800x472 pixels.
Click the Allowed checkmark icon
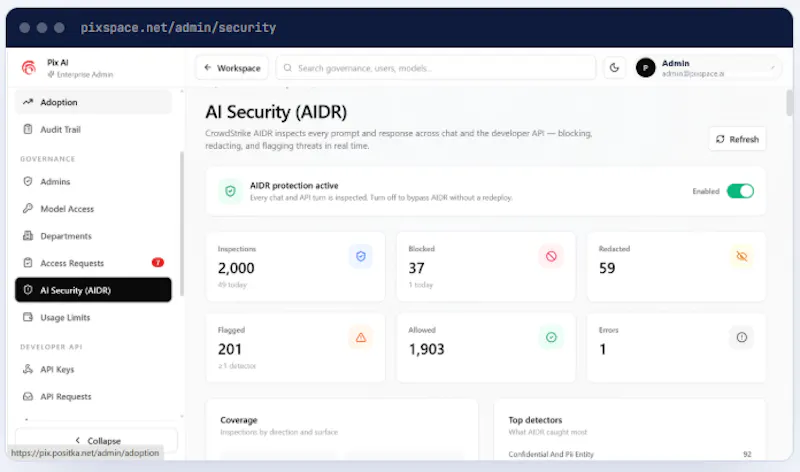[551, 337]
